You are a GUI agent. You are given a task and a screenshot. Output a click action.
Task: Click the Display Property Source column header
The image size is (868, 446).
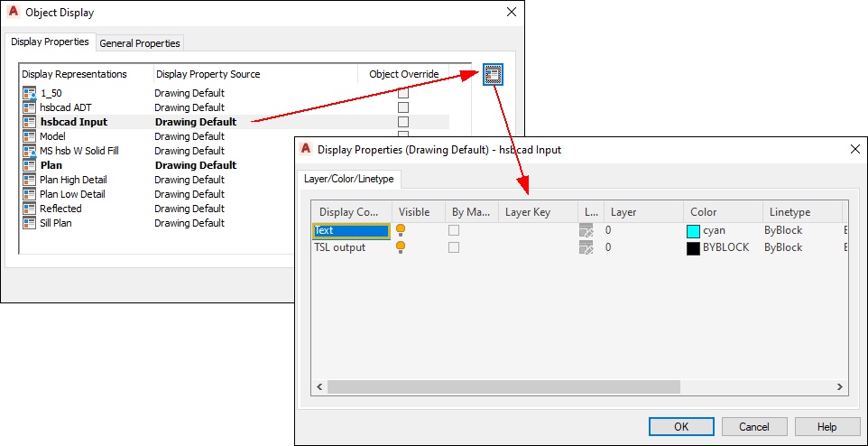pos(255,74)
